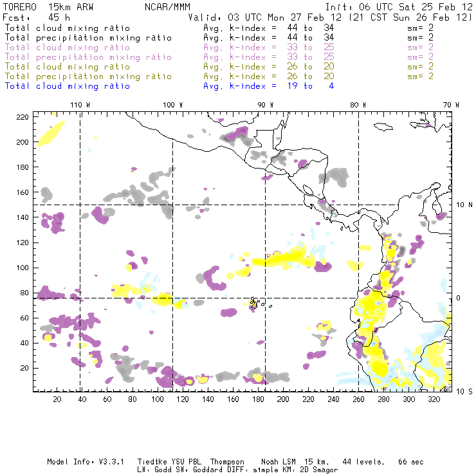Select '240' on the horizontal axis
476x476 pixels.
tap(333, 399)
